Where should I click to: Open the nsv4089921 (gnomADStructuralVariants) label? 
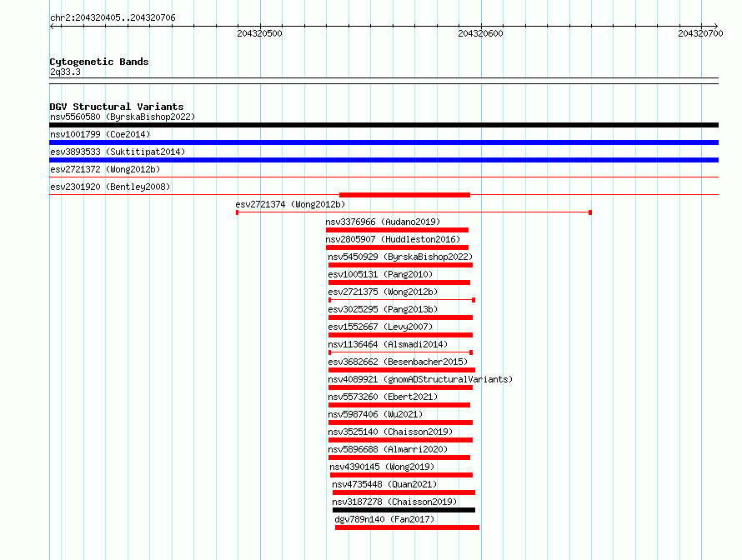point(420,379)
